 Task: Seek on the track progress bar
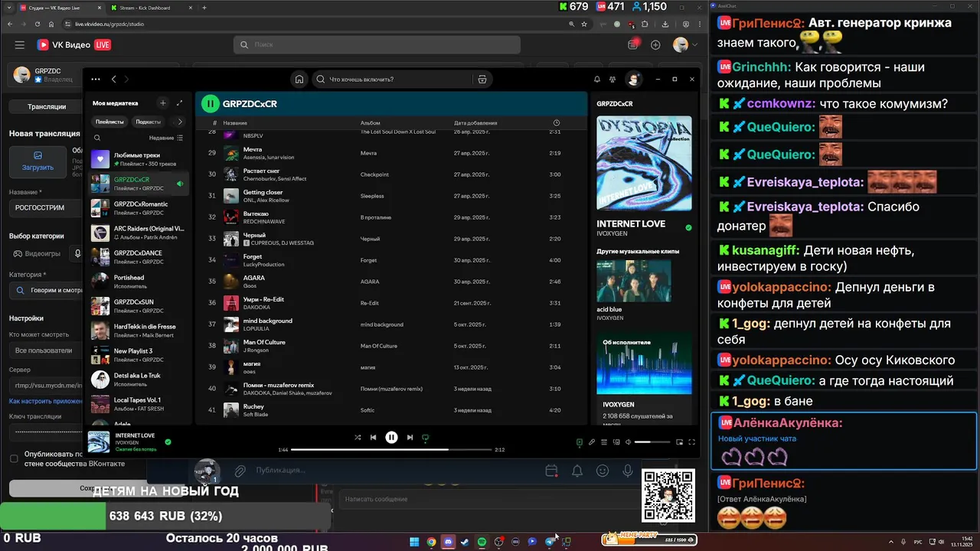[391, 449]
